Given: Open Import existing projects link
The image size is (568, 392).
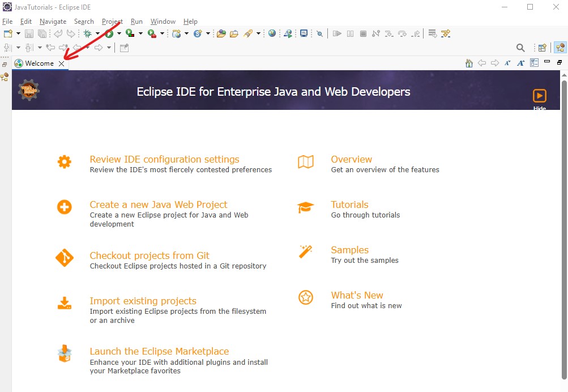Looking at the screenshot, I should point(143,301).
